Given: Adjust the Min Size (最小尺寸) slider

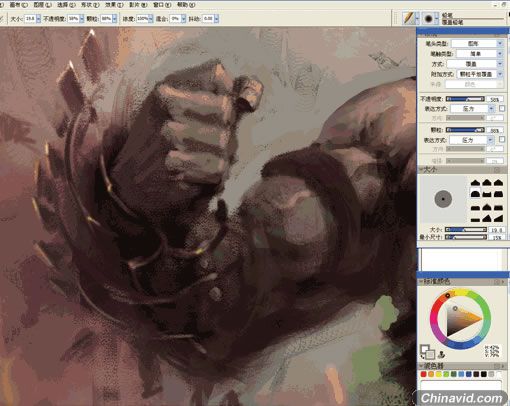Looking at the screenshot, I should tap(466, 237).
